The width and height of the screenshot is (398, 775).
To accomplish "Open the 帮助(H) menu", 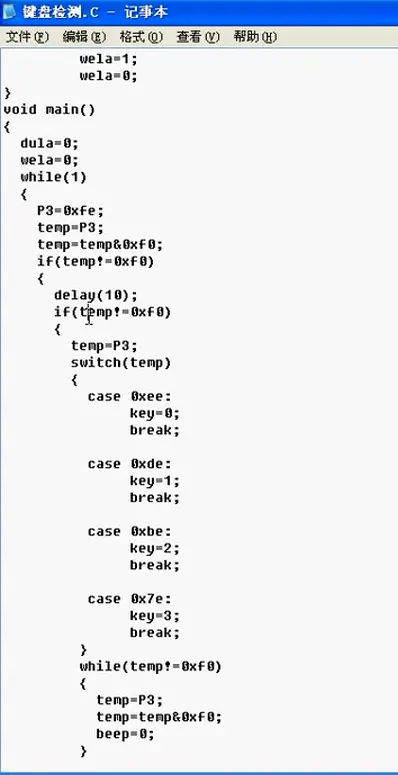I will [255, 37].
